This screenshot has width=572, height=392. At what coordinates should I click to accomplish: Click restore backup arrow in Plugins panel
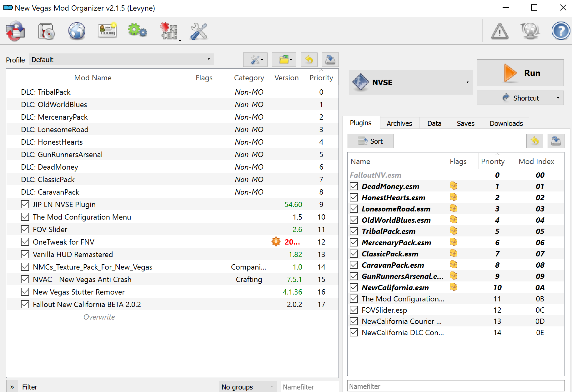(x=534, y=141)
